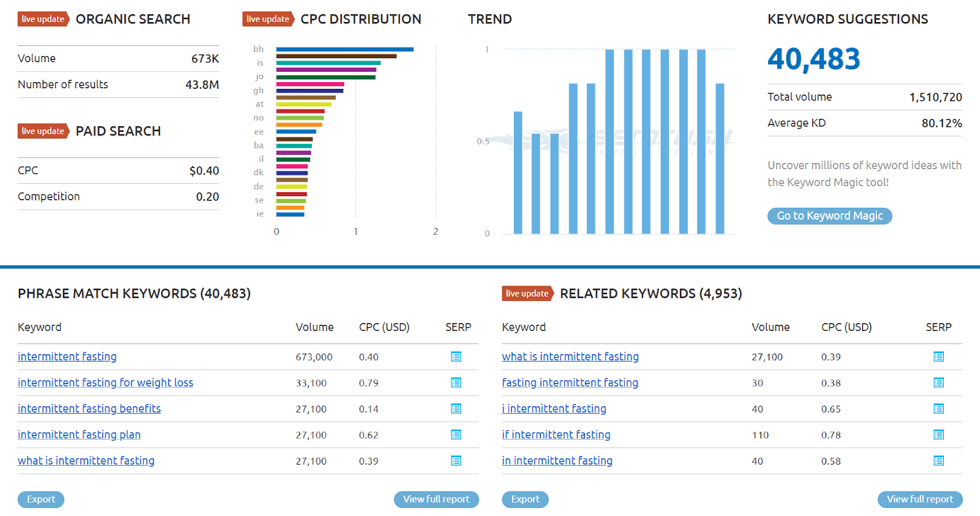View SERP icon for in intermittent fasting

coord(938,461)
